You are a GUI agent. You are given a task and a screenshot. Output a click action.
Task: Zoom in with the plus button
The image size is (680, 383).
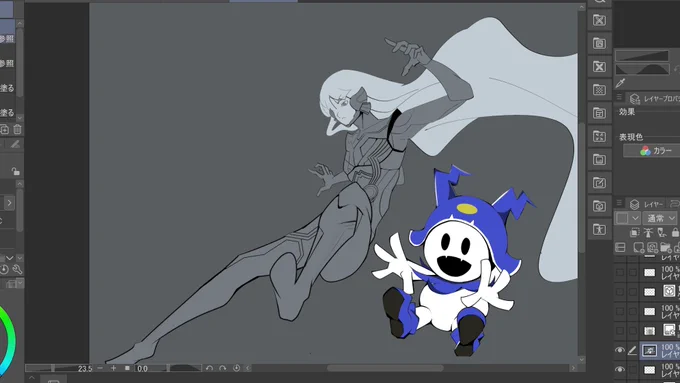tap(114, 368)
